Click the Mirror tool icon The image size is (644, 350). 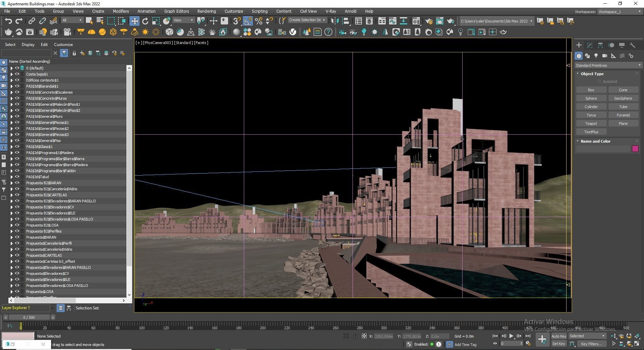335,21
